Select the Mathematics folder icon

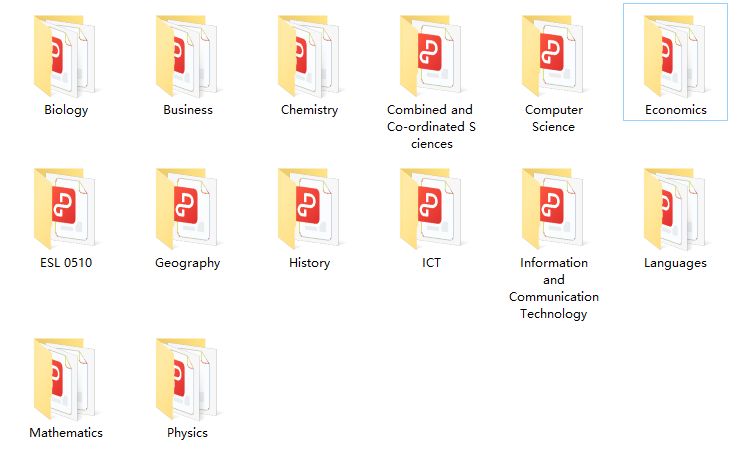[x=66, y=378]
